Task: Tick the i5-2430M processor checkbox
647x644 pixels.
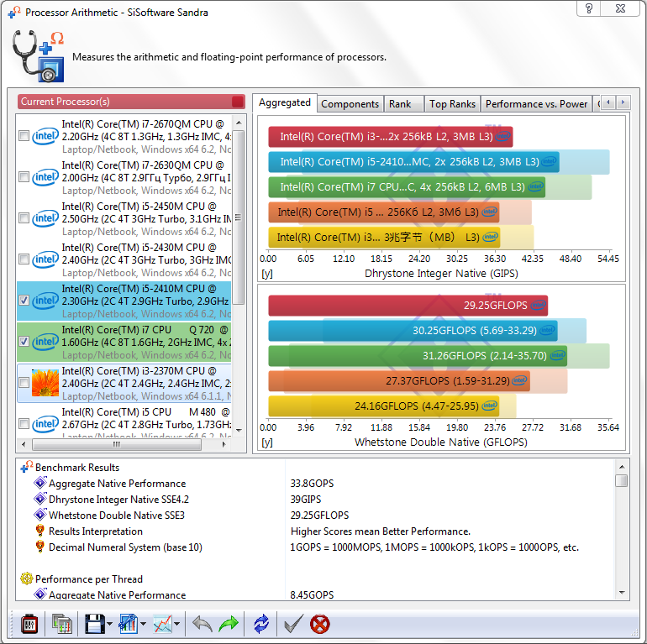Action: (24, 259)
